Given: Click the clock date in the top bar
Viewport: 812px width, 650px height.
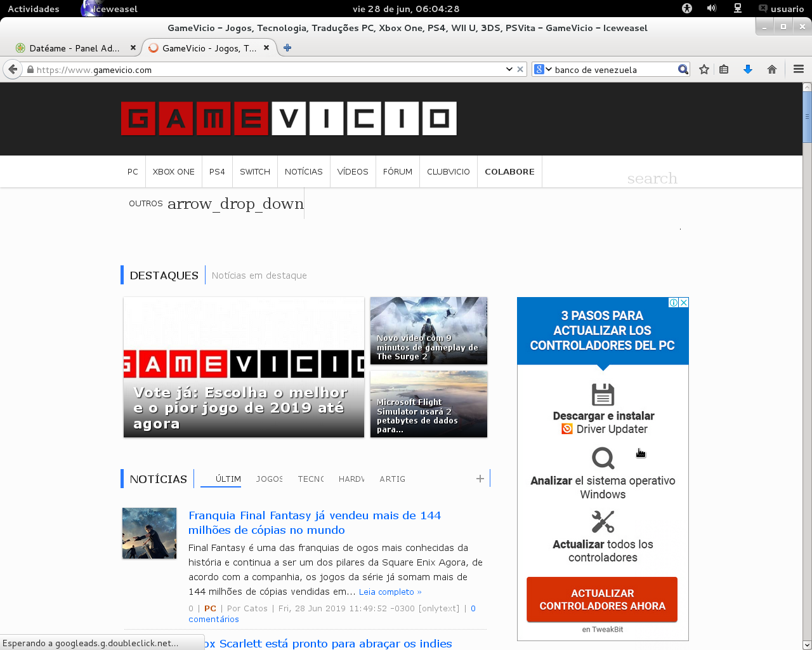Looking at the screenshot, I should [x=406, y=8].
